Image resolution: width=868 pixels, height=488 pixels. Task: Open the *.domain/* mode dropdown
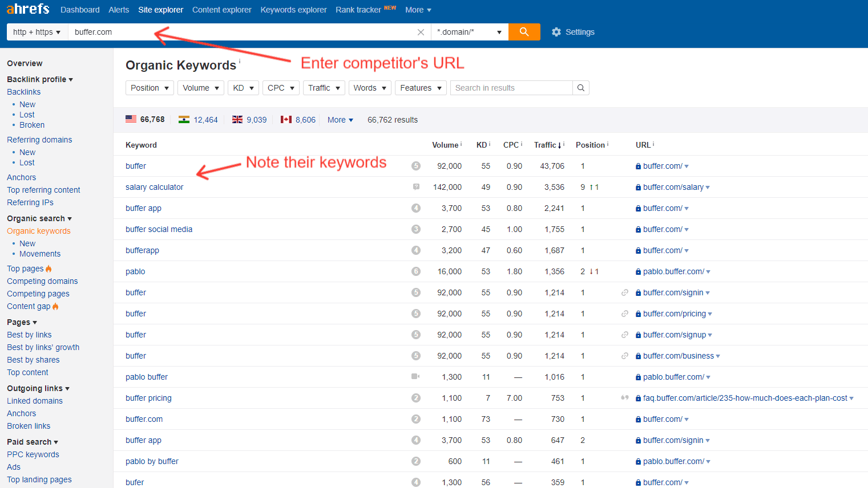click(x=469, y=32)
